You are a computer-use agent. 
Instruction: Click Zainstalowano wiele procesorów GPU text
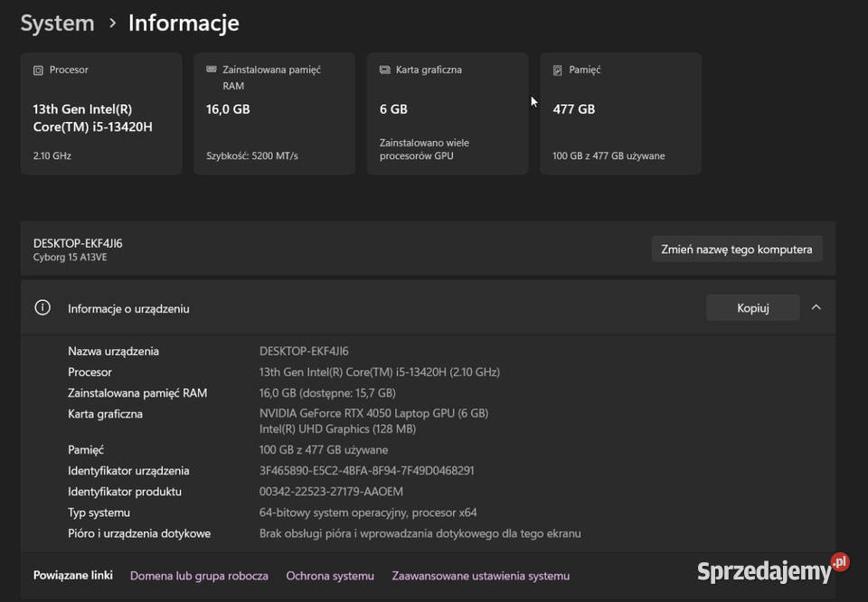[424, 149]
